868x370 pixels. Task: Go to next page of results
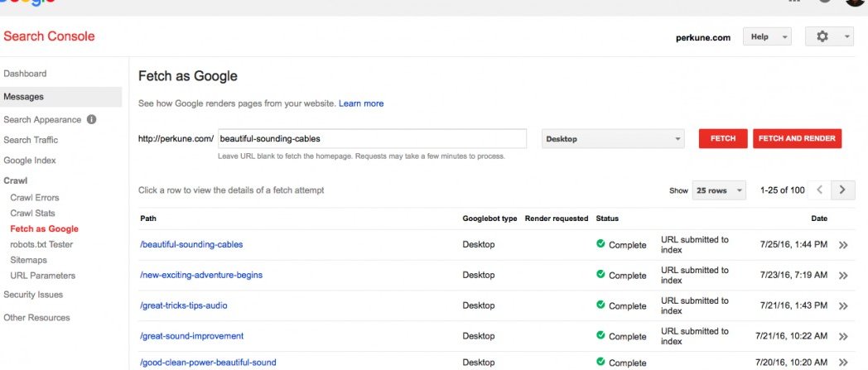842,190
